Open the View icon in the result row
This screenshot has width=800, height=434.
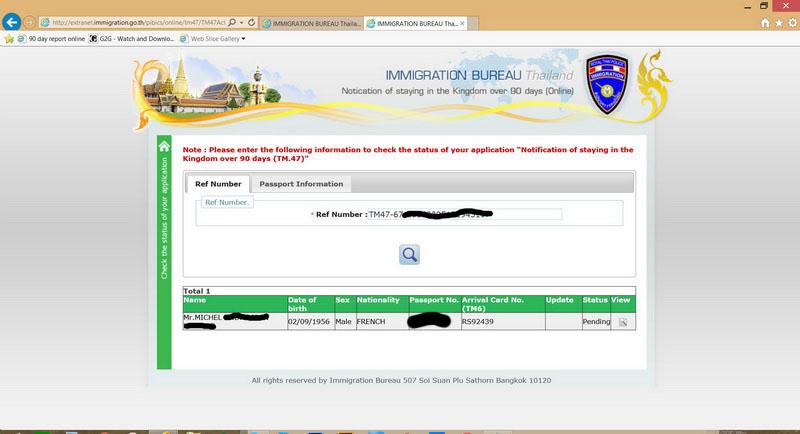tap(622, 322)
